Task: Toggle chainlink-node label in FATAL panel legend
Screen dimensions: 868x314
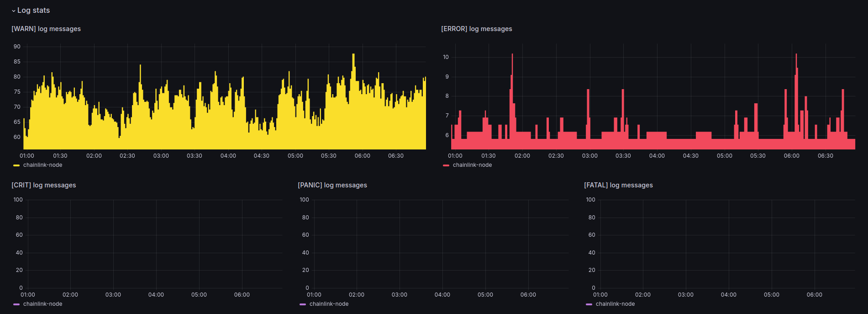Action: (615, 304)
